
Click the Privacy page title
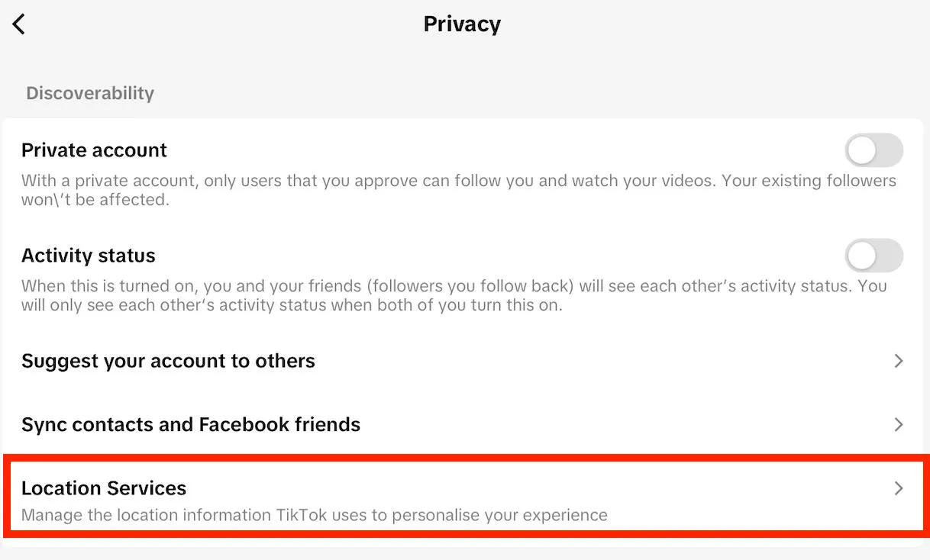(x=462, y=24)
